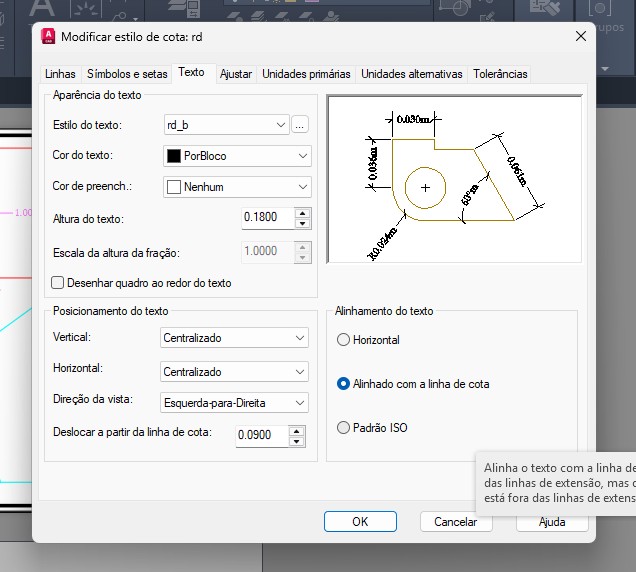Select the Horizontal text alignment option

pos(344,340)
